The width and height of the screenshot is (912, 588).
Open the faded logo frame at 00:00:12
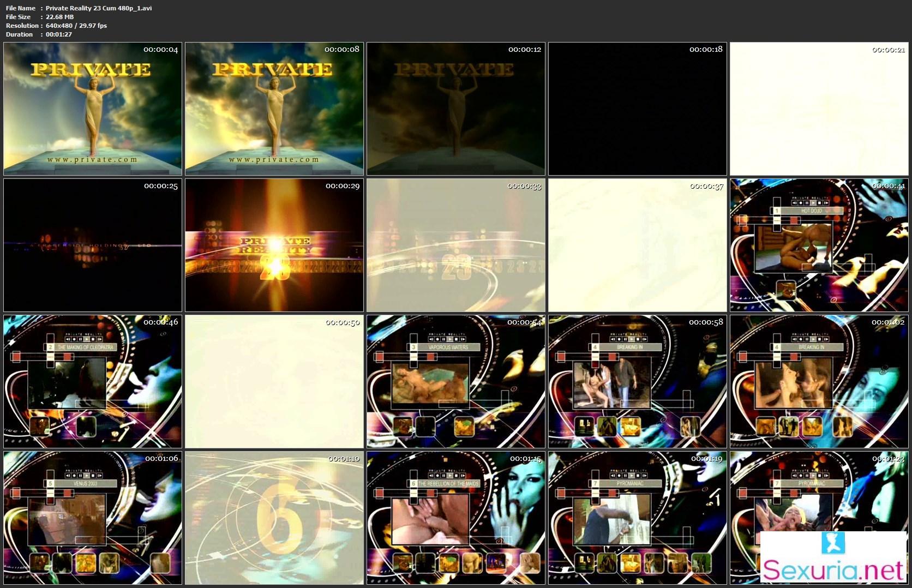coord(456,109)
